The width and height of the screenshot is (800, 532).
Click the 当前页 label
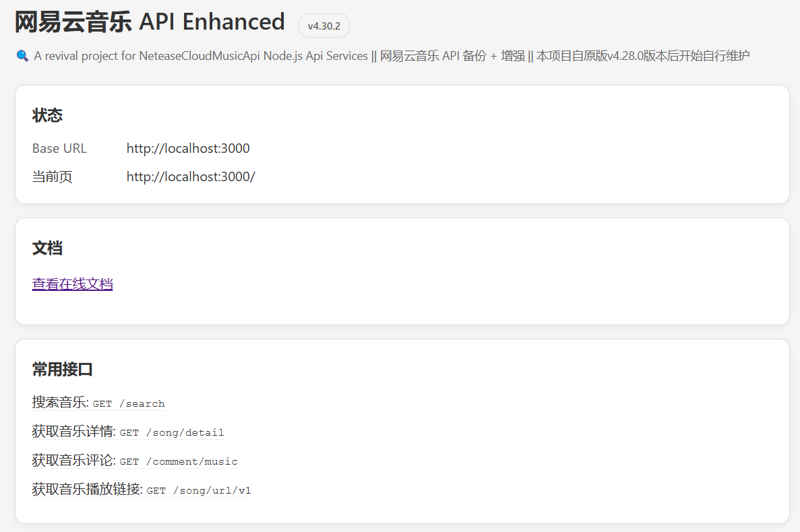[x=52, y=177]
